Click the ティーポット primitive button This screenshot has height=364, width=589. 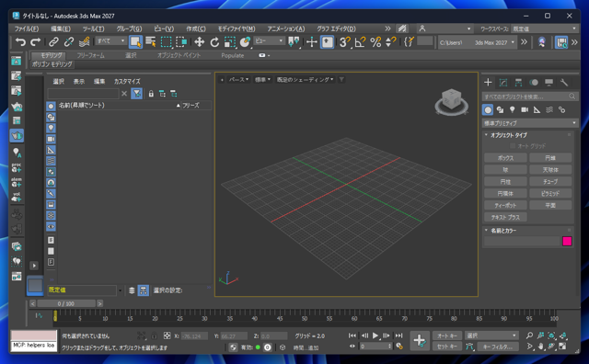click(x=505, y=205)
